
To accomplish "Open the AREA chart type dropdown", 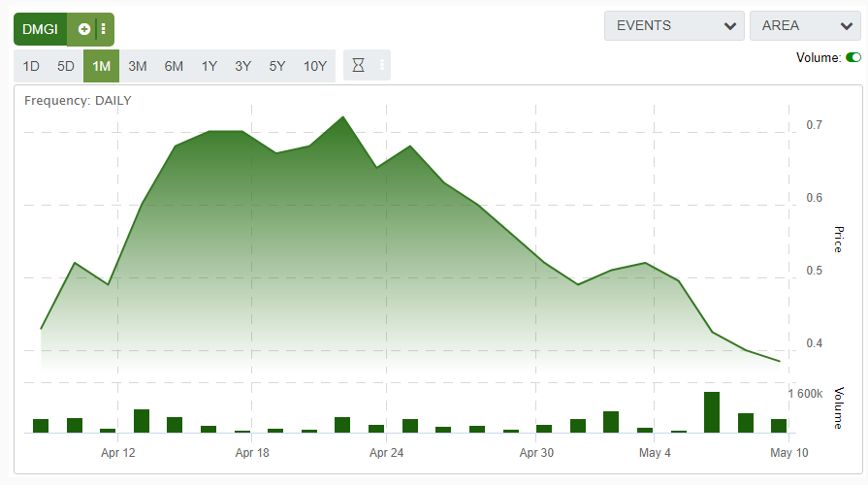I will [x=806, y=26].
